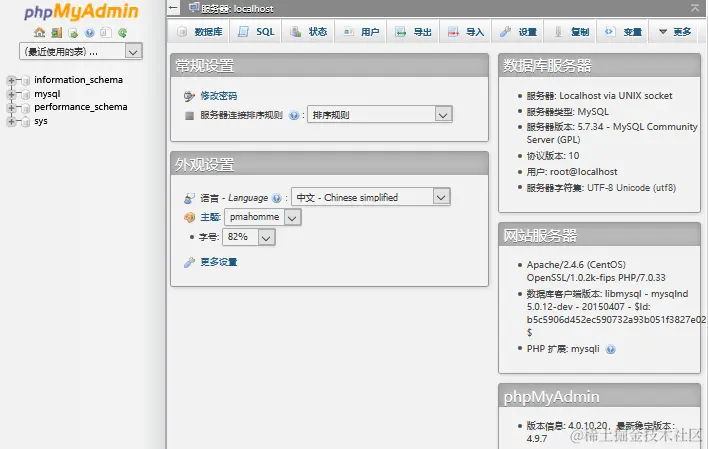This screenshot has width=708, height=449.
Task: Click the collapse icon at the top-right corner
Action: [695, 7]
